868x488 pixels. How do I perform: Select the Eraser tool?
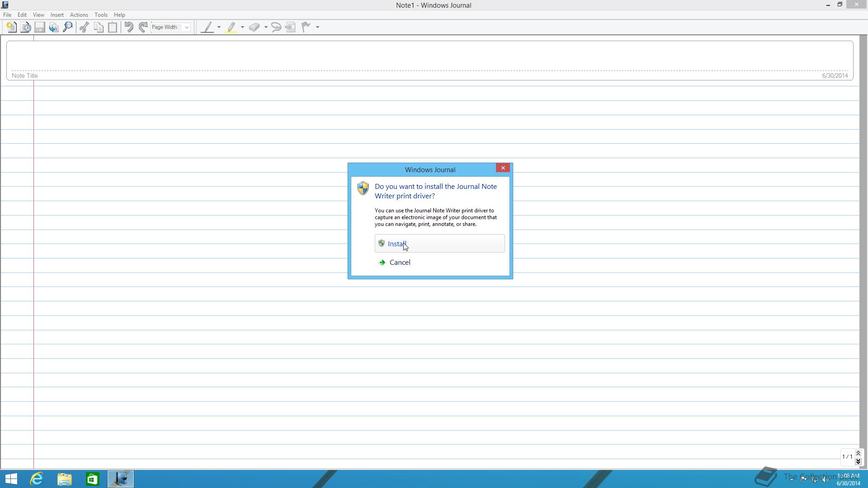pos(255,27)
